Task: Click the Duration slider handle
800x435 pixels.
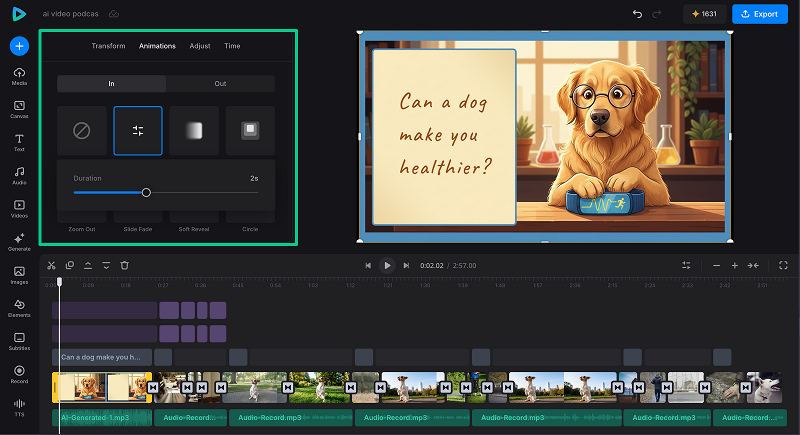Action: point(146,192)
